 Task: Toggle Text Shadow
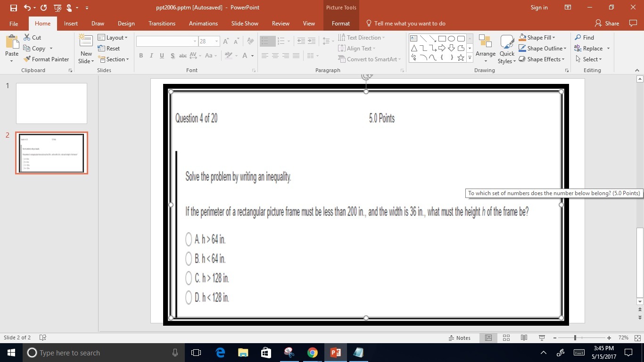pyautogui.click(x=173, y=56)
